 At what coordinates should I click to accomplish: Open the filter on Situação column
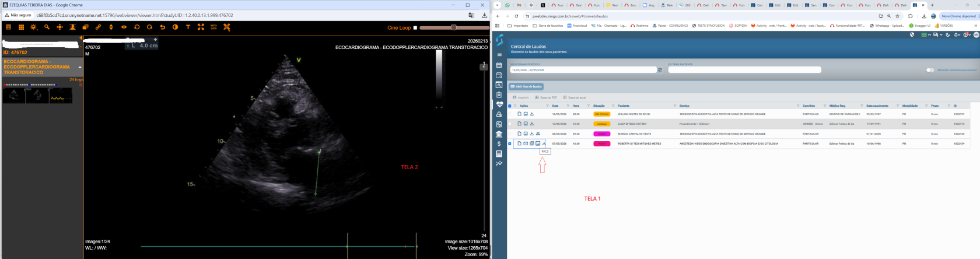point(589,106)
